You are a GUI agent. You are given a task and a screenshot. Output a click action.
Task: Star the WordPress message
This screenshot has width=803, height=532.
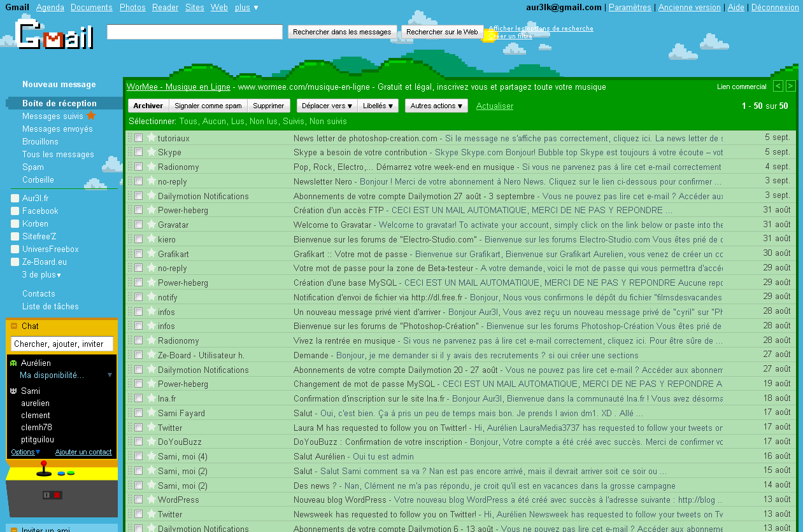tap(151, 500)
